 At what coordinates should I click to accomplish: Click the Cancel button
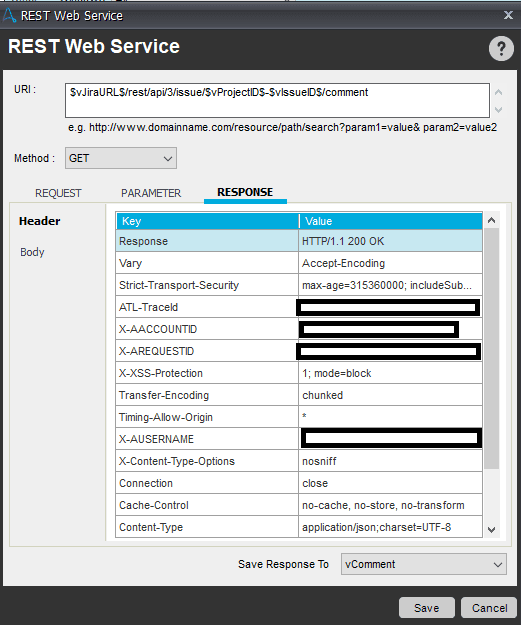pos(489,607)
